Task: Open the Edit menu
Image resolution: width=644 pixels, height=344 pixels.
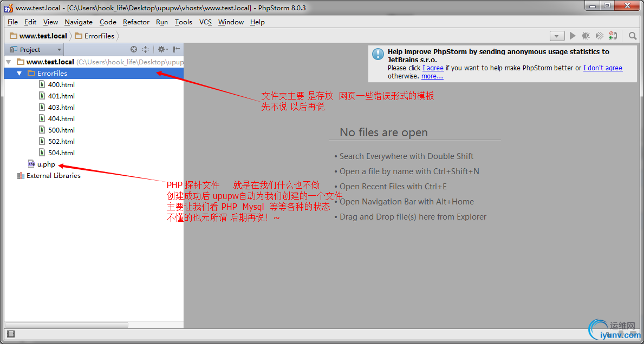Action: [30, 22]
